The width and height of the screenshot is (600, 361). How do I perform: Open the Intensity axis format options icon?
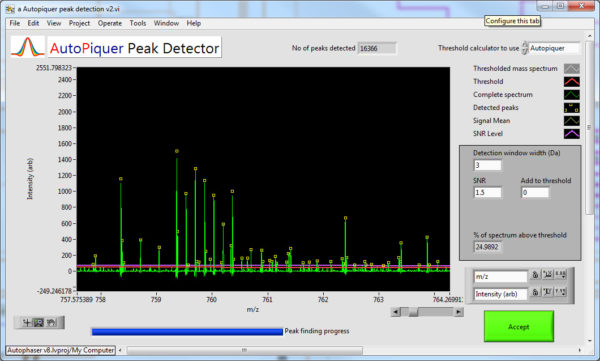[x=561, y=292]
